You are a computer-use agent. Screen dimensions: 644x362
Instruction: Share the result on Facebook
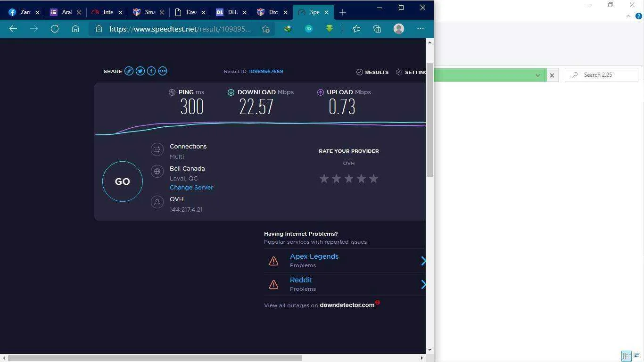[151, 71]
